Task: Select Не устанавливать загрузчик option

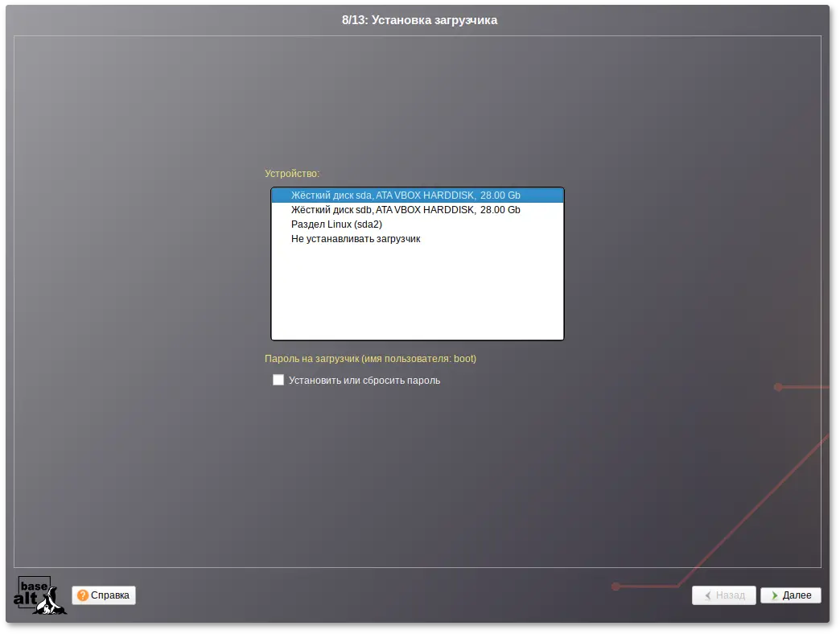Action: tap(418, 239)
